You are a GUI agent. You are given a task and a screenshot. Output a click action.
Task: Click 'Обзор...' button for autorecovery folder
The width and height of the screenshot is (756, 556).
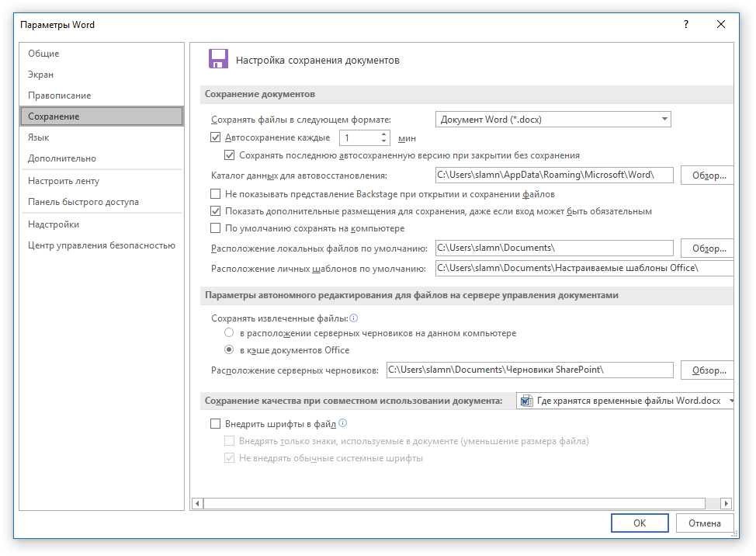pyautogui.click(x=708, y=175)
